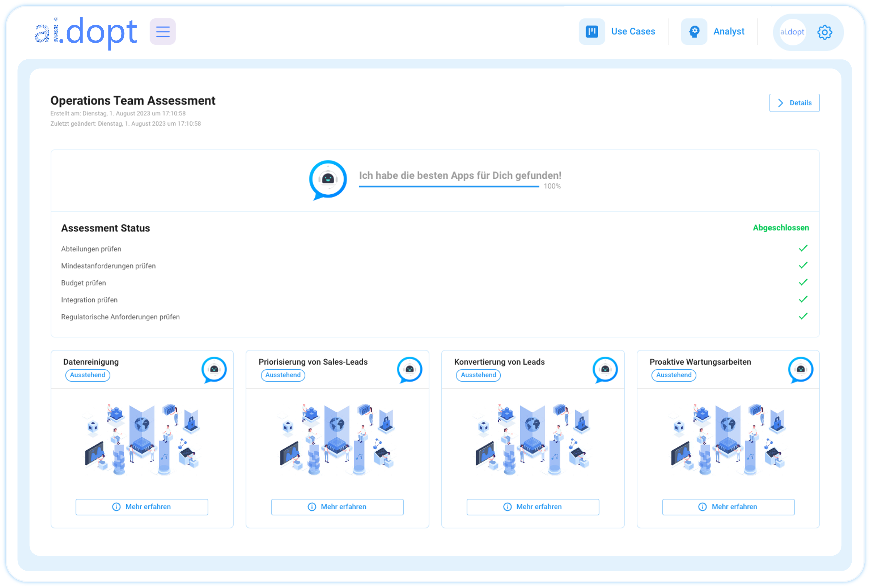This screenshot has width=870, height=588.
Task: Click robot icon on Konvertierung von Leads card
Action: click(605, 370)
